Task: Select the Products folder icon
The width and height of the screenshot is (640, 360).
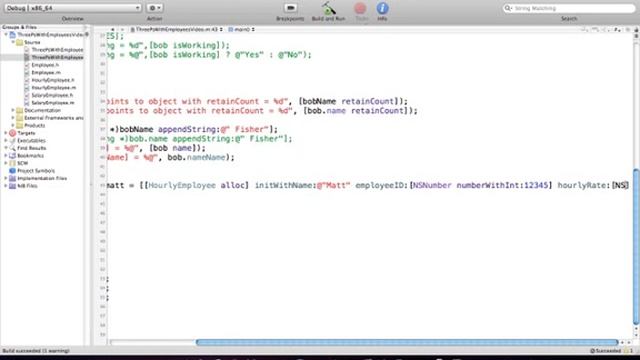Action: [x=20, y=125]
